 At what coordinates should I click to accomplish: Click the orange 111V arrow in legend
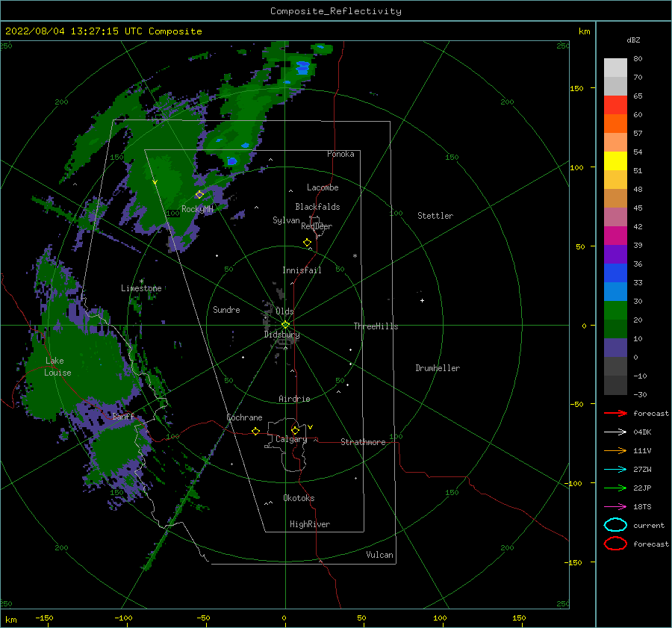(x=615, y=450)
